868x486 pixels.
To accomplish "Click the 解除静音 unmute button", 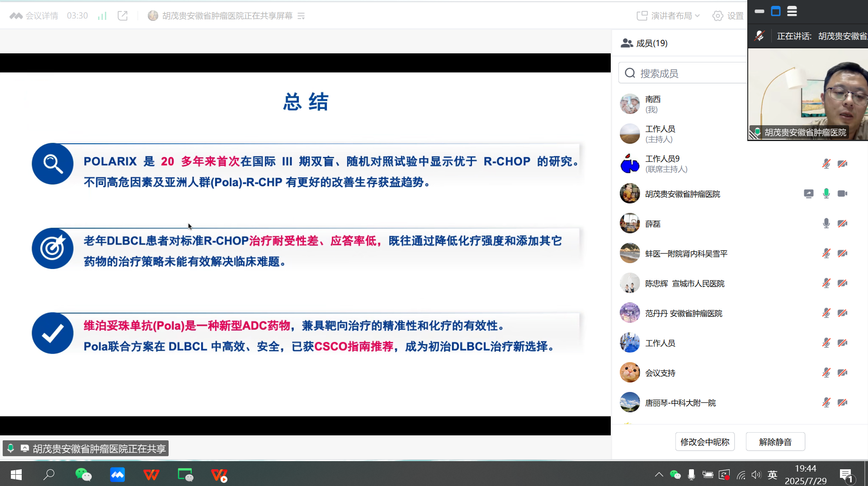I will pos(775,442).
